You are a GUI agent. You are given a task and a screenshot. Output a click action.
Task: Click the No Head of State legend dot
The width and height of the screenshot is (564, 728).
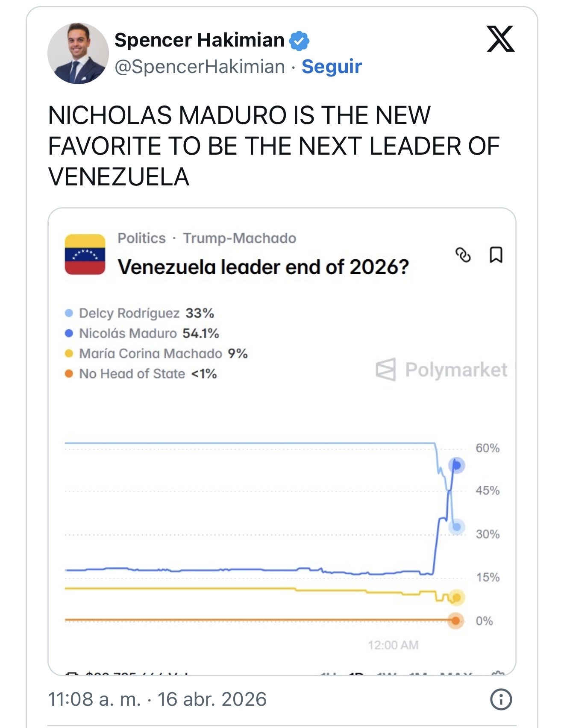tap(69, 374)
